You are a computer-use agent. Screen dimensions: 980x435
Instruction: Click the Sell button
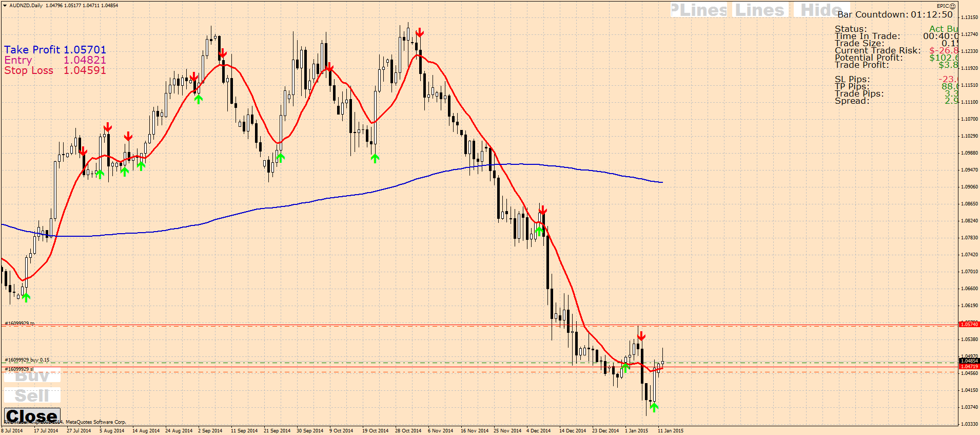pyautogui.click(x=32, y=395)
